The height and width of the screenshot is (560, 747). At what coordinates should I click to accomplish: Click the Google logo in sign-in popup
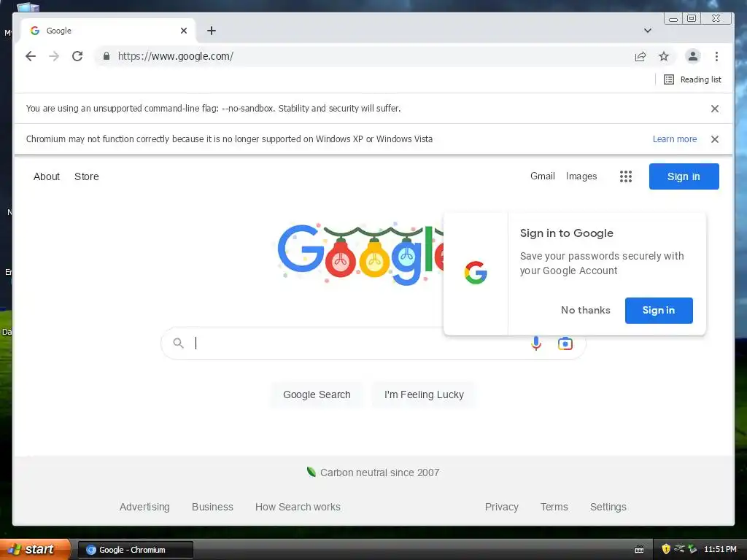(x=476, y=273)
